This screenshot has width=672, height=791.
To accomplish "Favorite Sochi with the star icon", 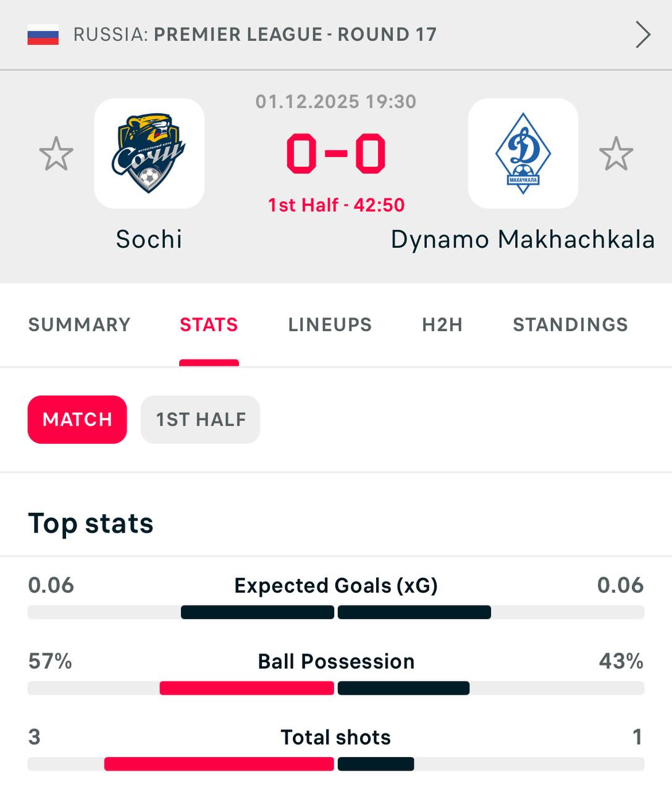I will point(56,154).
